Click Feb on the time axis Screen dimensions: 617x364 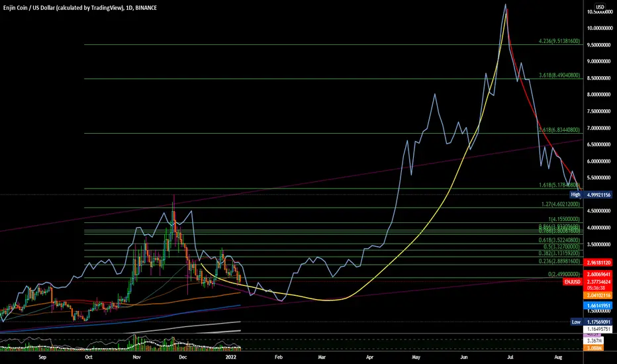click(279, 357)
